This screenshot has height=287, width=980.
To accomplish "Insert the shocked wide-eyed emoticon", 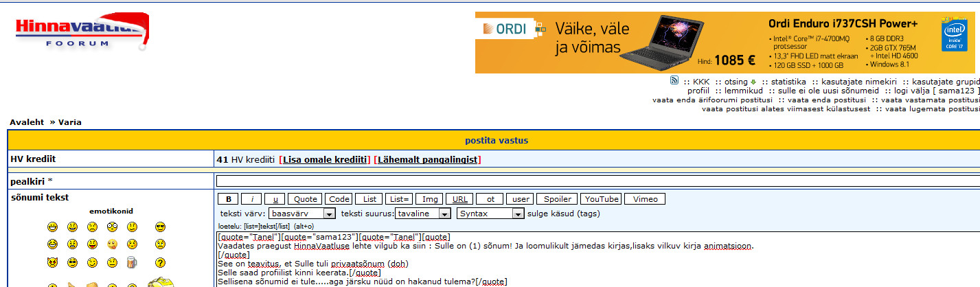I will [x=112, y=227].
